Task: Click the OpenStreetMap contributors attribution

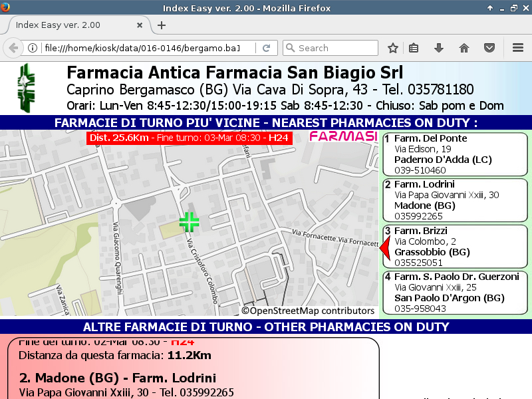Action: (x=308, y=311)
